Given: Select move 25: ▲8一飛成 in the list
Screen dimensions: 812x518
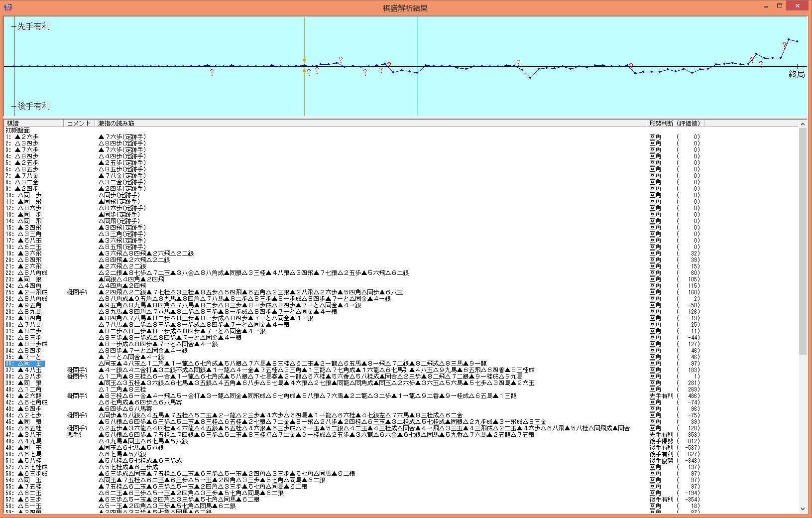Looking at the screenshot, I should click(x=27, y=292).
